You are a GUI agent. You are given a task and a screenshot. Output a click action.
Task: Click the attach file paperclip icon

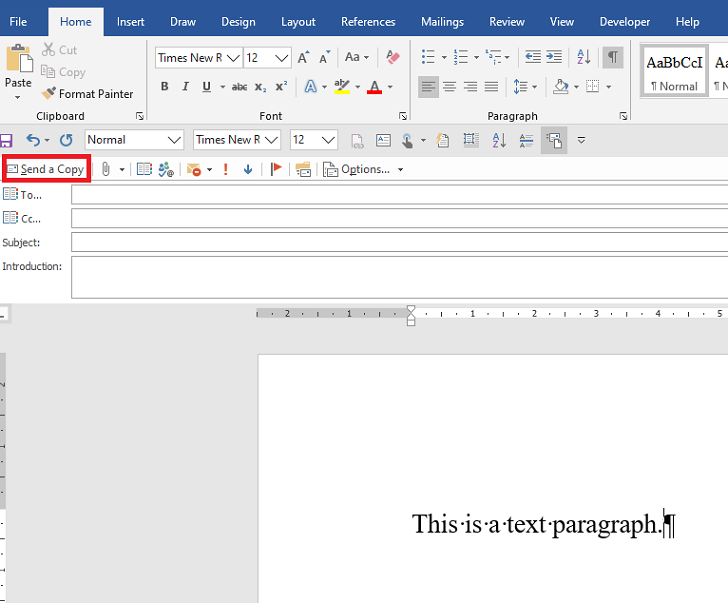coord(106,169)
